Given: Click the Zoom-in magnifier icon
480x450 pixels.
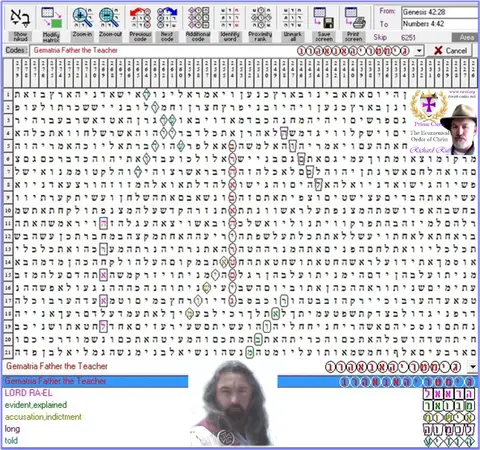Looking at the screenshot, I should point(82,18).
